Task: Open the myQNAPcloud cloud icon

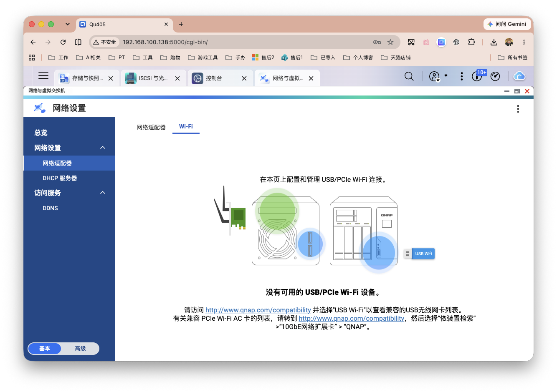Action: pyautogui.click(x=519, y=76)
